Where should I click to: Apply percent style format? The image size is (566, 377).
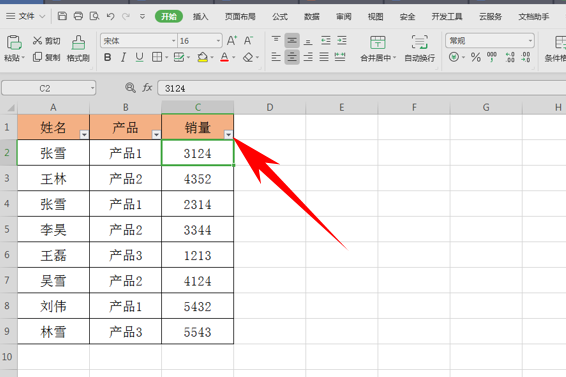476,57
